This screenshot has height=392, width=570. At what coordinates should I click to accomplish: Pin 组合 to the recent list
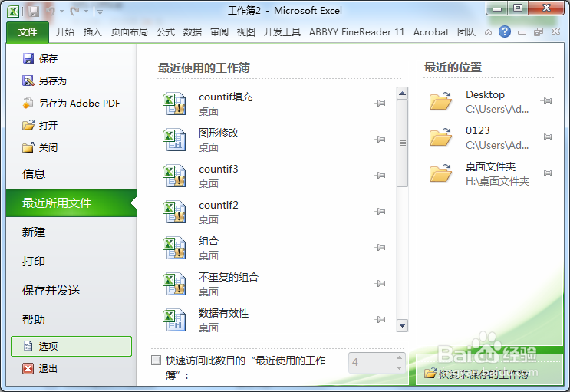[380, 247]
